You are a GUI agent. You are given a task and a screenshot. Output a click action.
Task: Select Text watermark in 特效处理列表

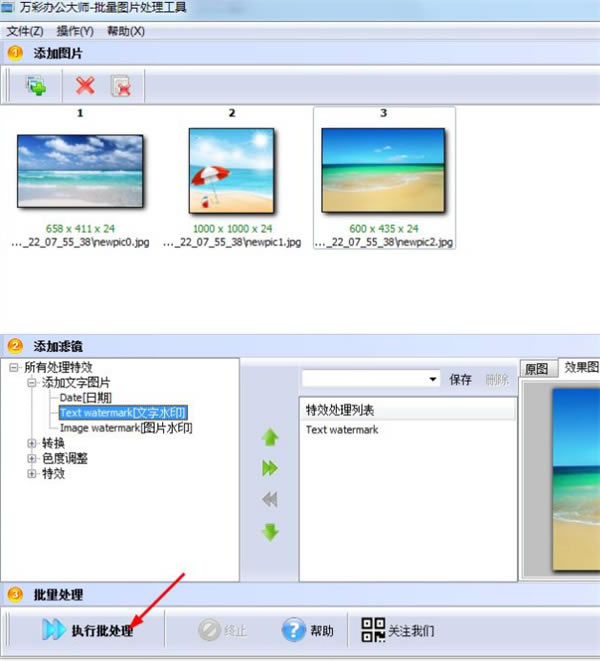tap(342, 430)
